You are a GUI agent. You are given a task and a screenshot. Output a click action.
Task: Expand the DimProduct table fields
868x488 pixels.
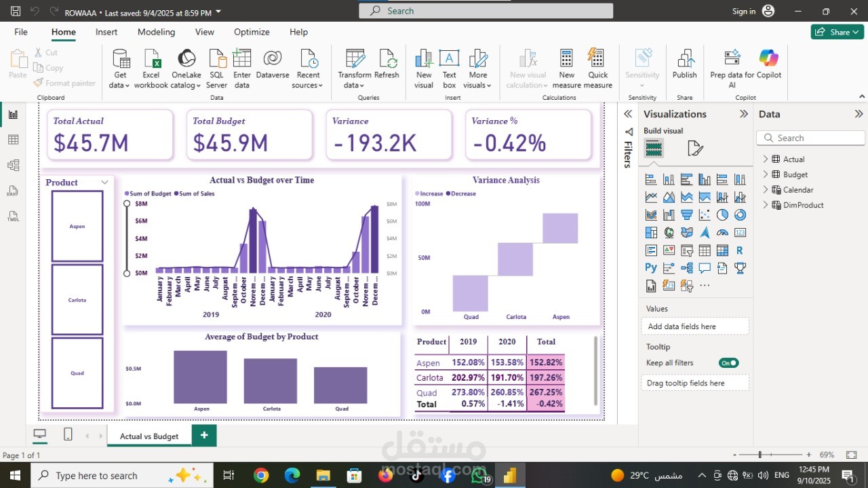tap(766, 205)
